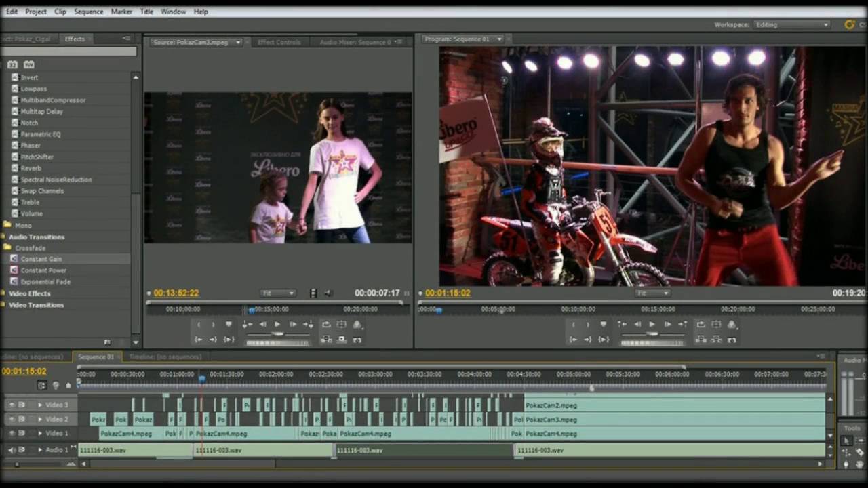Click Loop button in the Program monitor

pos(701,325)
